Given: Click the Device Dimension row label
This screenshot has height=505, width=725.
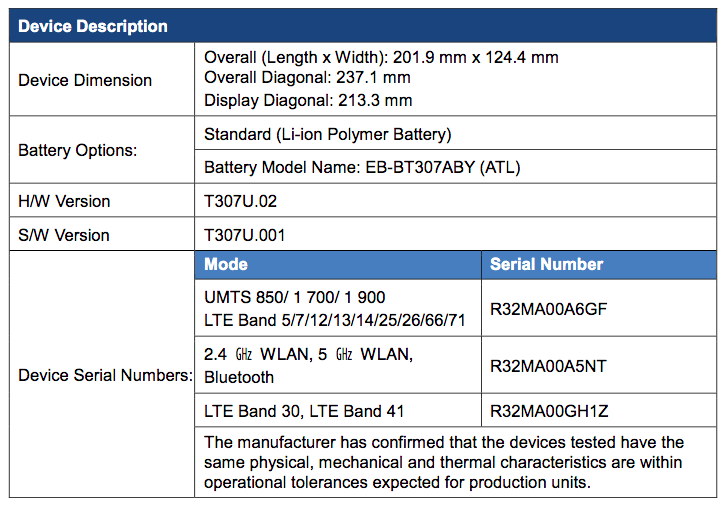Looking at the screenshot, I should [x=85, y=80].
